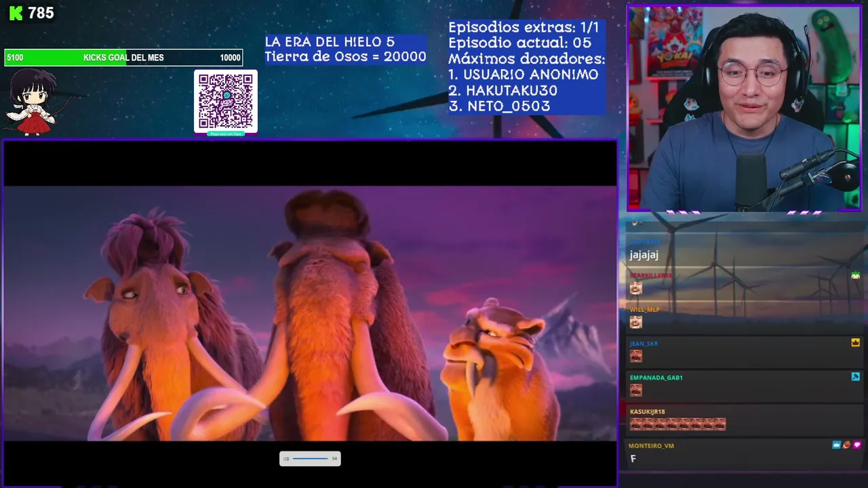Image resolution: width=868 pixels, height=488 pixels.
Task: Click the 'Paga aquí con Yape' label
Action: [226, 134]
